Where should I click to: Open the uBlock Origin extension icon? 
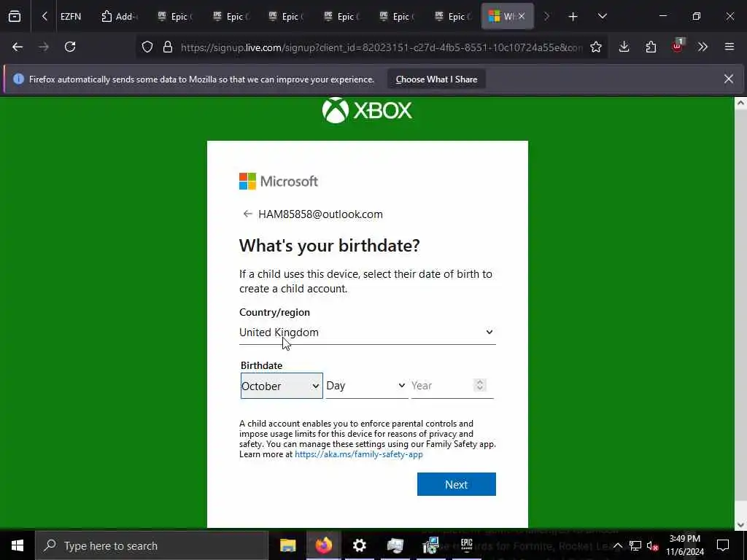[678, 46]
